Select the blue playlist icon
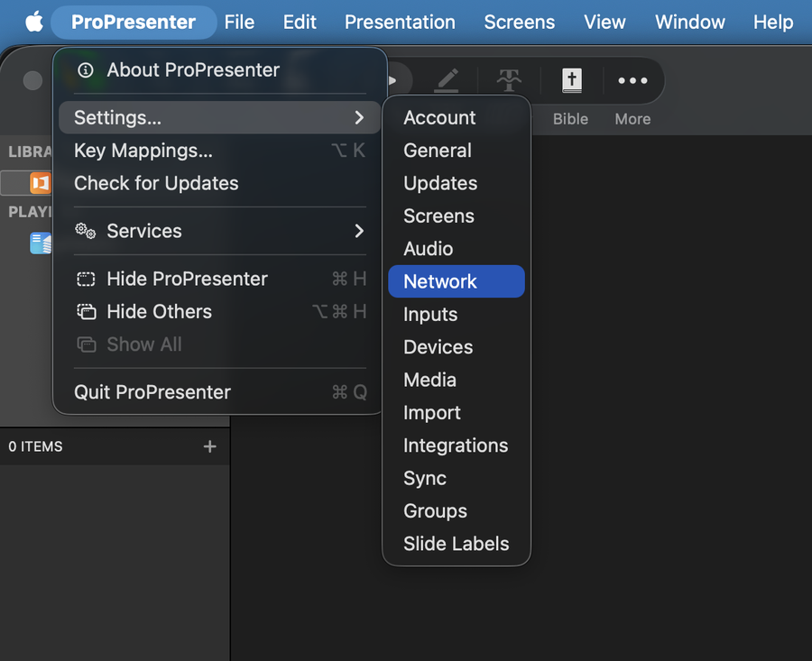The image size is (812, 661). coord(41,243)
